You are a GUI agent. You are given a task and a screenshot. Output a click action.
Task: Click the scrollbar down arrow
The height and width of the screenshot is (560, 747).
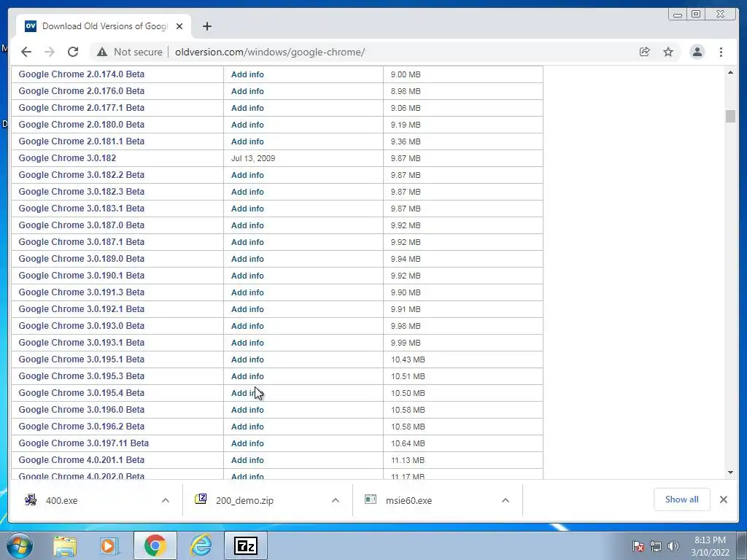coord(730,472)
